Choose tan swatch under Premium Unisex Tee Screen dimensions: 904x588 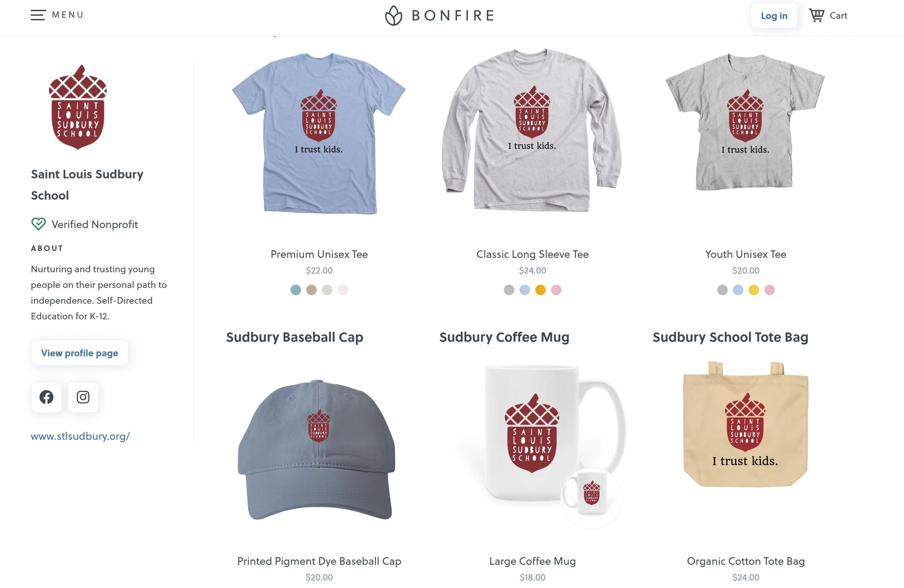311,290
